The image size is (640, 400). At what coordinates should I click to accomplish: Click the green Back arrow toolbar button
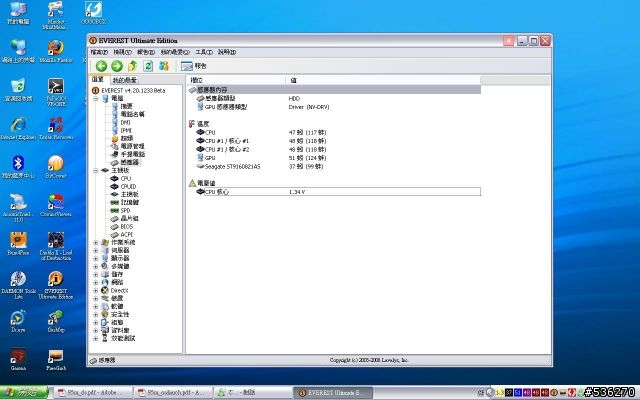click(x=101, y=66)
